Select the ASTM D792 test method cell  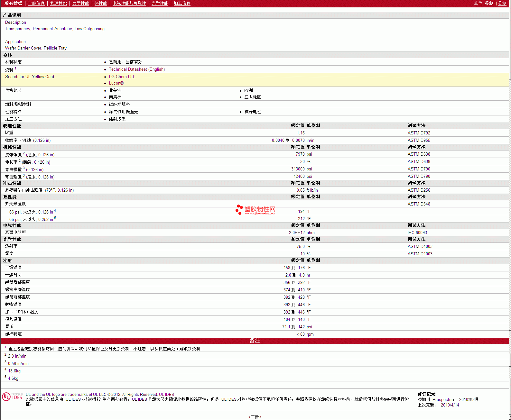pos(419,133)
